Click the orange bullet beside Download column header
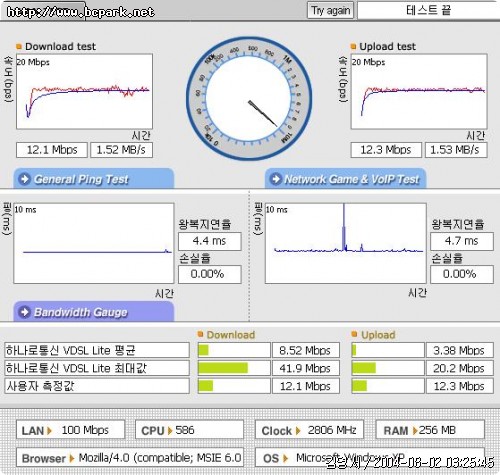 200,334
